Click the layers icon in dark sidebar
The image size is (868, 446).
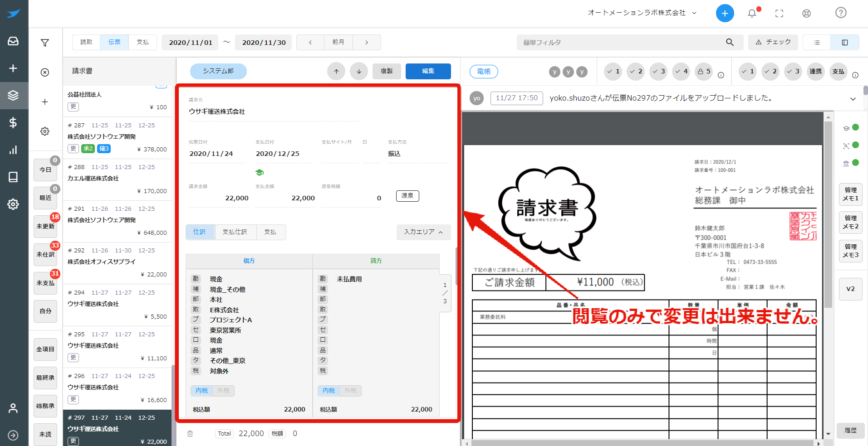[13, 95]
